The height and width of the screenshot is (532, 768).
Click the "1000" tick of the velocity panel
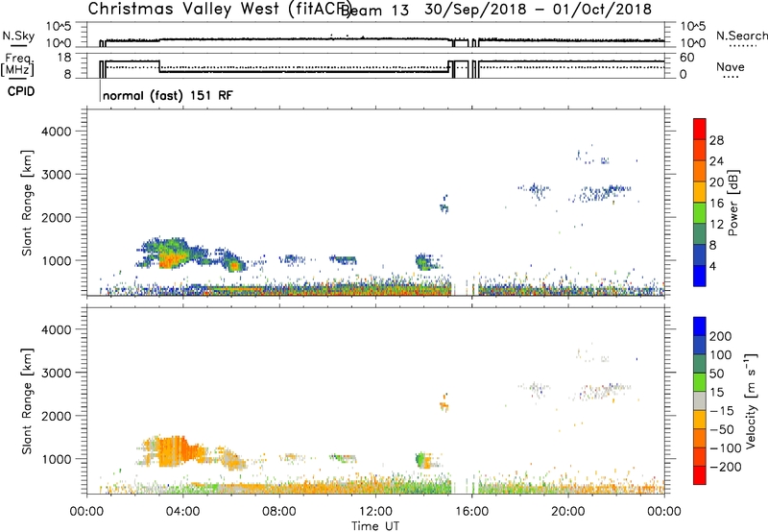tap(57, 459)
